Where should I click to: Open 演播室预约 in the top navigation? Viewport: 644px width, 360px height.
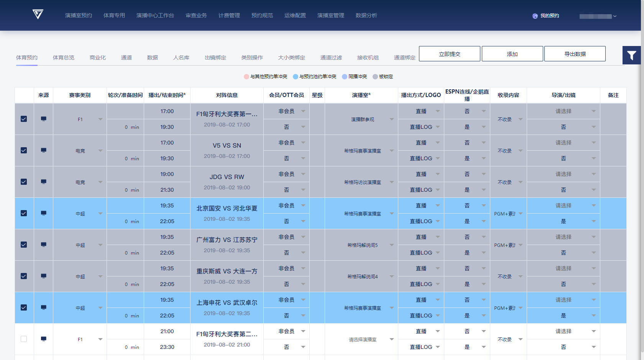(x=79, y=15)
